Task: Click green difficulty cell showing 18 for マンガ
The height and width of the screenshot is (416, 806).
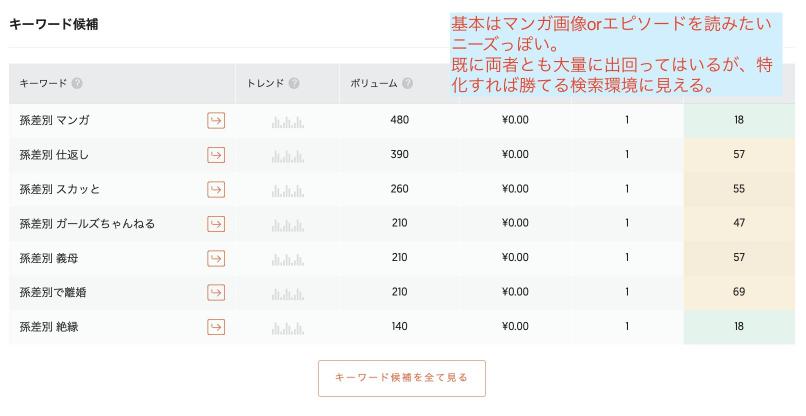Action: coord(739,120)
